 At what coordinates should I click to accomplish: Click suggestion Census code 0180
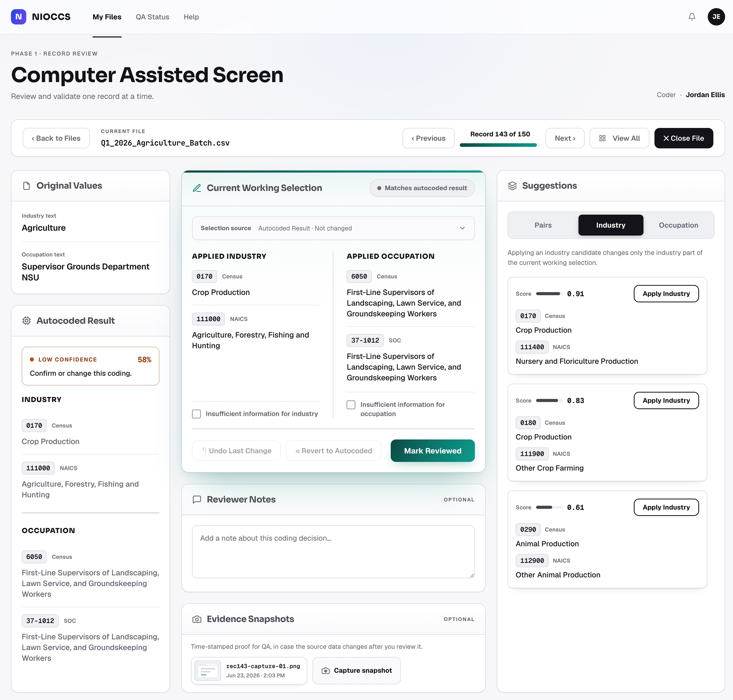(528, 423)
